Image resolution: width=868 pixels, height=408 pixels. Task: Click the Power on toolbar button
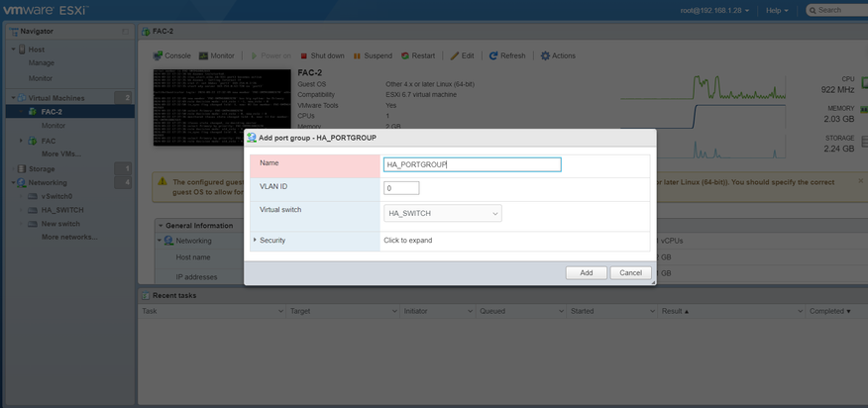click(271, 55)
